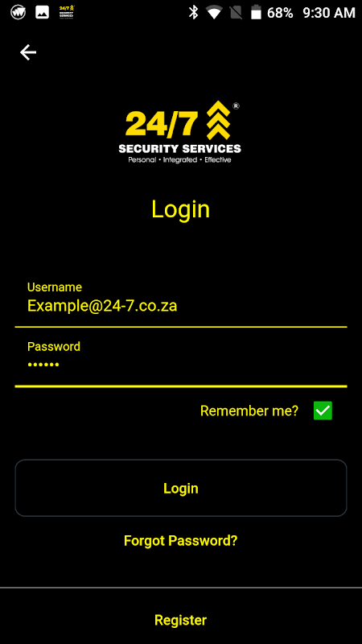
Task: Tap the Bluetooth status icon
Action: 193,12
